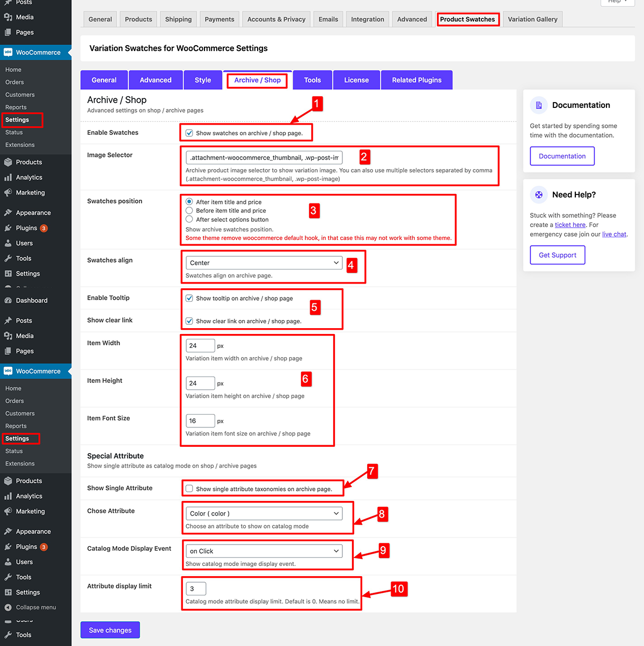Click Marketing megaphone icon in upper sidebar menu
Image resolution: width=644 pixels, height=646 pixels.
click(8, 193)
